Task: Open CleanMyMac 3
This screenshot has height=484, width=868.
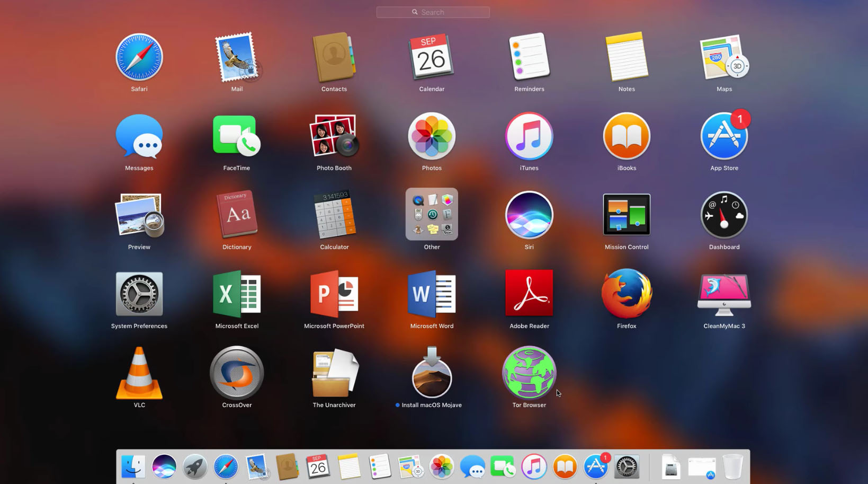Action: (x=724, y=294)
